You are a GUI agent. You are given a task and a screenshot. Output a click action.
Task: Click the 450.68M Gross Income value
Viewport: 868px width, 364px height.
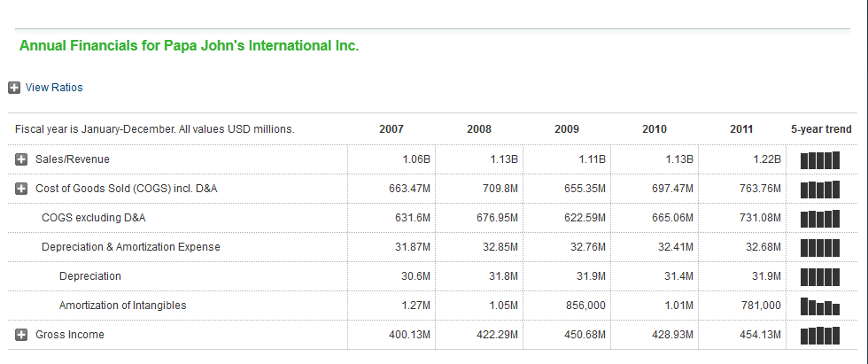coord(585,335)
